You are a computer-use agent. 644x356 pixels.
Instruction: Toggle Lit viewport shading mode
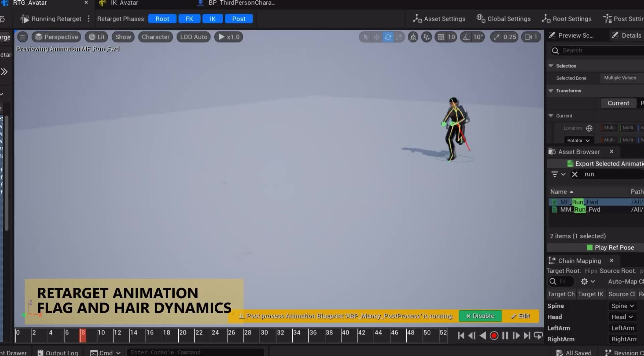(97, 37)
